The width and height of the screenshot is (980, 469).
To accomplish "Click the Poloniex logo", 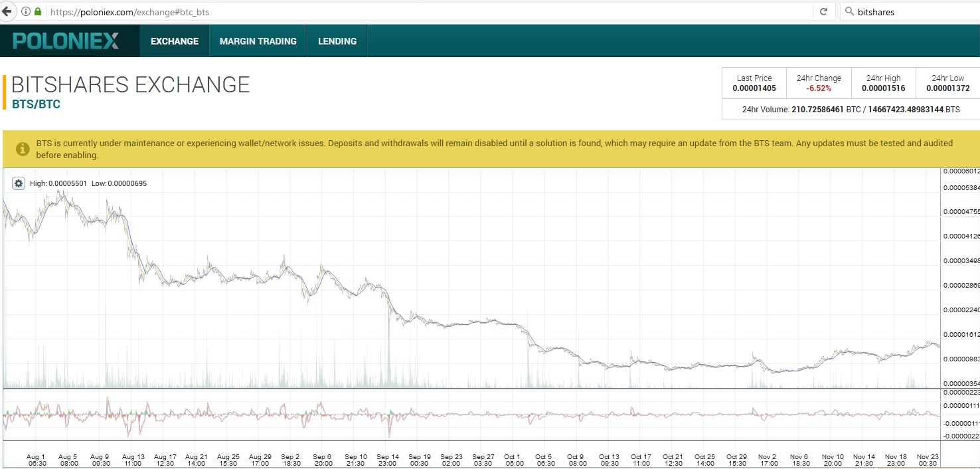I will tap(66, 41).
